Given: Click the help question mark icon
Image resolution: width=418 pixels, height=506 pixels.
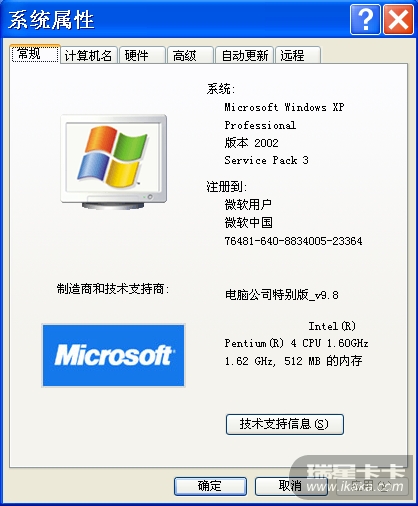Looking at the screenshot, I should coord(365,20).
